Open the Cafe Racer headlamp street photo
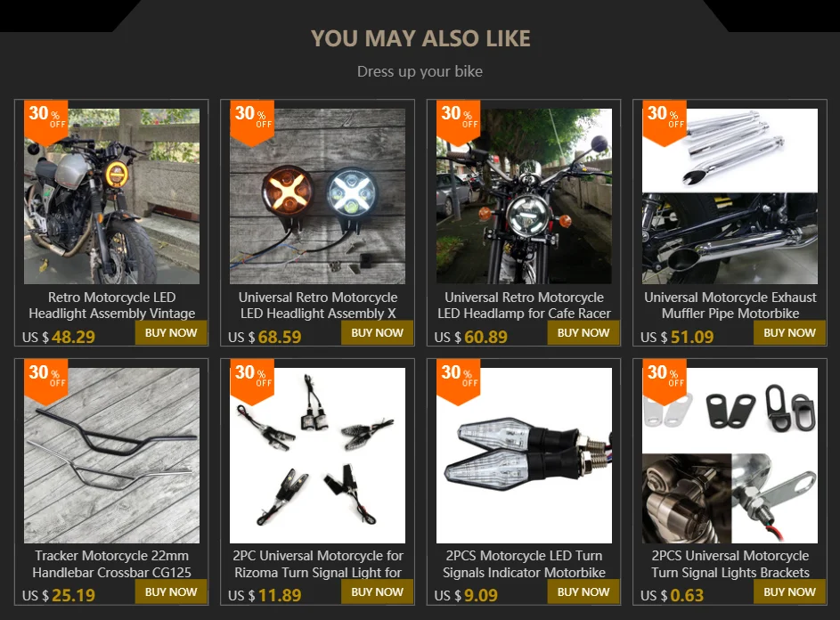840x620 pixels. coord(524,196)
